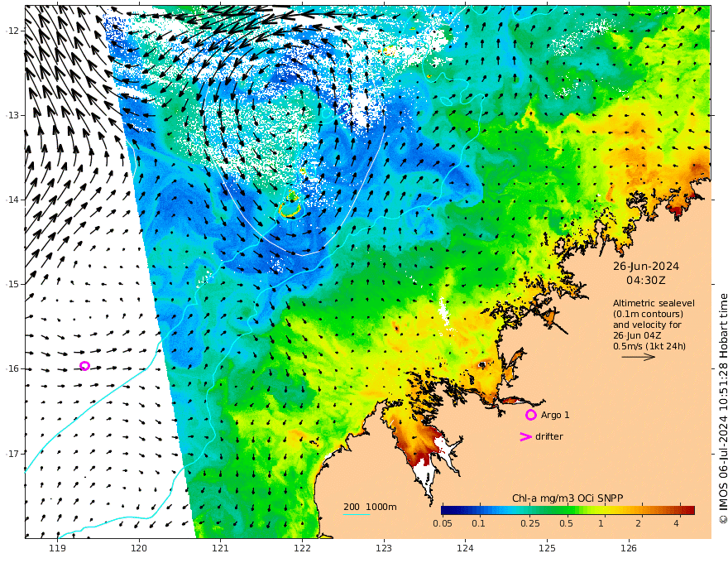Viewport: 728px width, 563px height.
Task: Click the latitude axis label '-12'
Action: pos(13,31)
